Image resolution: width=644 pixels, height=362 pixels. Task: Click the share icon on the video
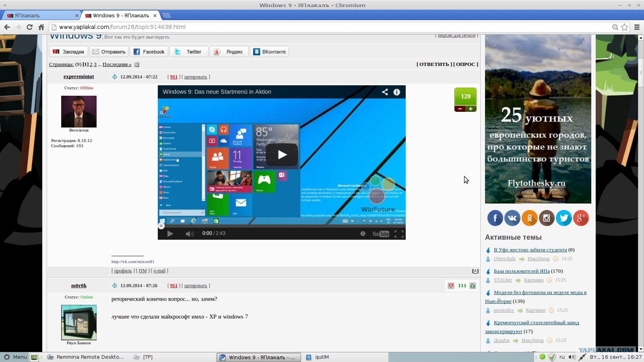(x=385, y=92)
